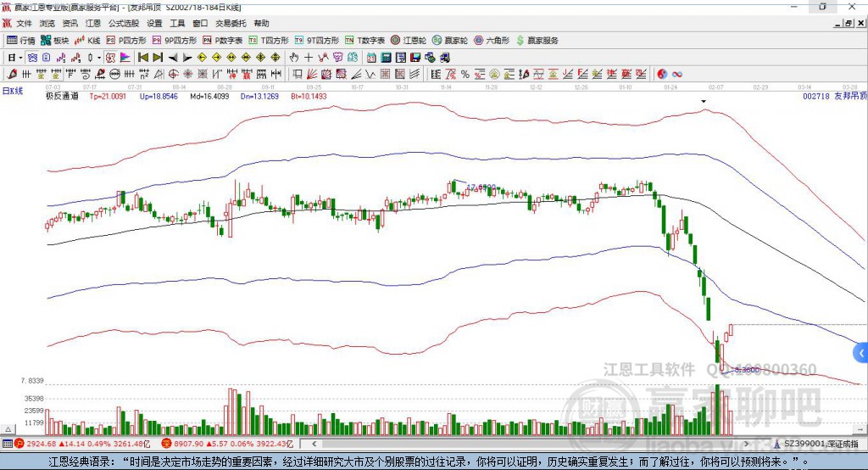Open the 公式选股 menu
Viewport: 868px width, 470px height.
124,23
